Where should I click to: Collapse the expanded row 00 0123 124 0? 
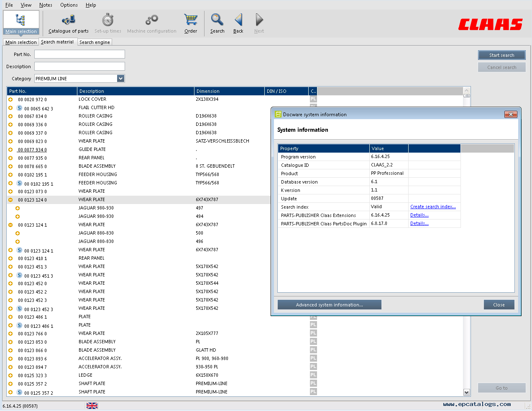tap(10, 200)
